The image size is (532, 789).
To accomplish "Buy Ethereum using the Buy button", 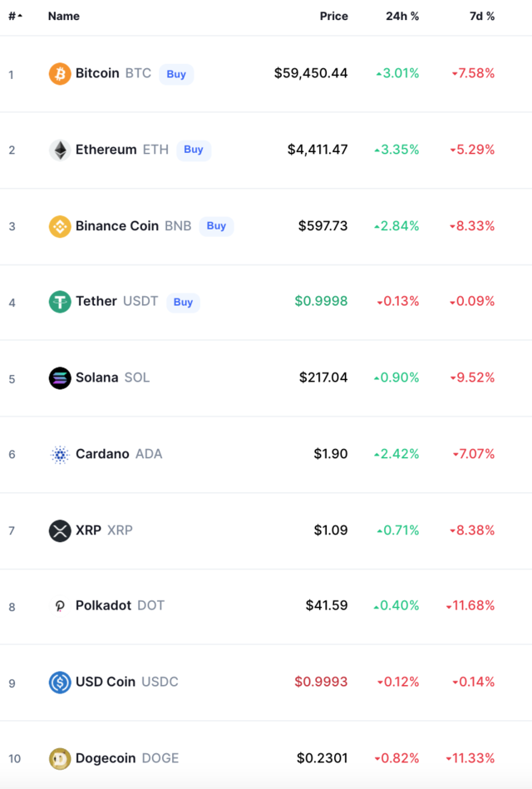I will point(194,150).
